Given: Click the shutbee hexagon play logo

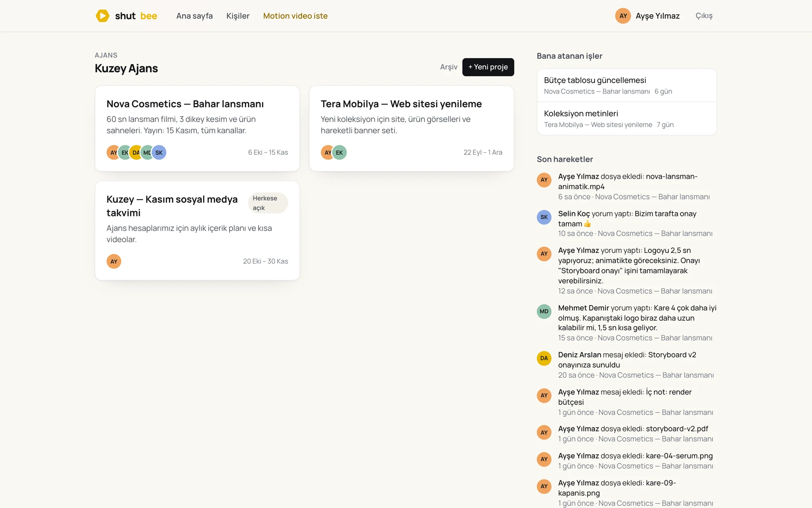Looking at the screenshot, I should (x=102, y=16).
